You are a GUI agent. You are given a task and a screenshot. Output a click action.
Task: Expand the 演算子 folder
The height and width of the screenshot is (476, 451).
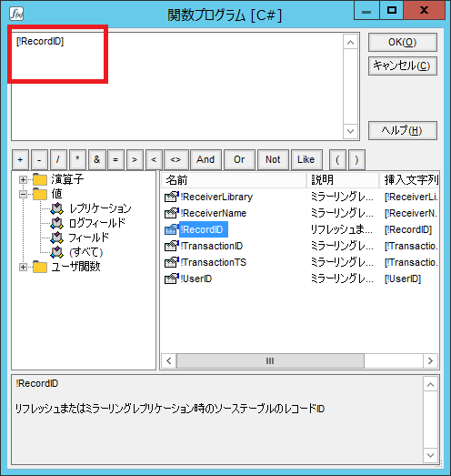(x=23, y=179)
